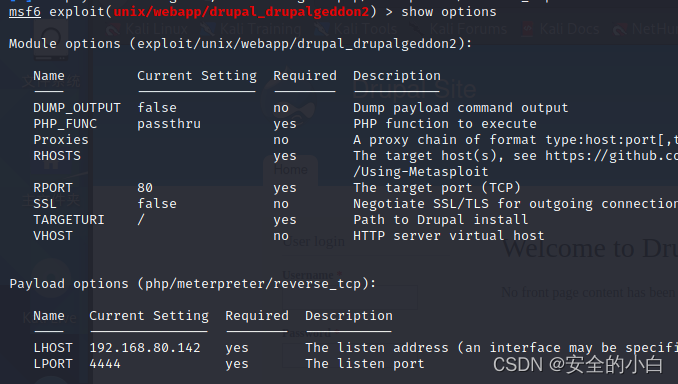The width and height of the screenshot is (678, 384).
Task: Click the 'false' value of SSL
Action: coord(157,204)
